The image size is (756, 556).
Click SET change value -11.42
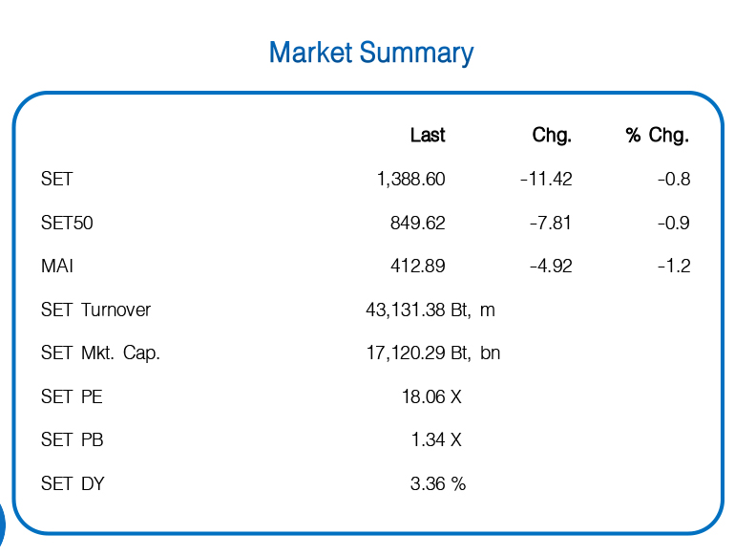pyautogui.click(x=546, y=179)
